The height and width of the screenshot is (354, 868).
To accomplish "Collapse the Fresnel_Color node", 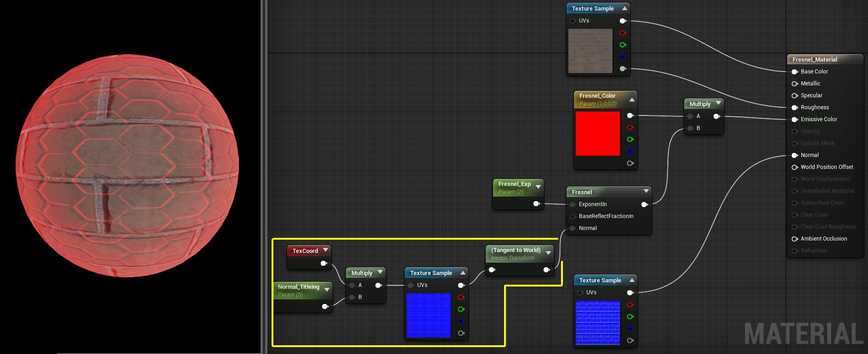I will click(632, 100).
